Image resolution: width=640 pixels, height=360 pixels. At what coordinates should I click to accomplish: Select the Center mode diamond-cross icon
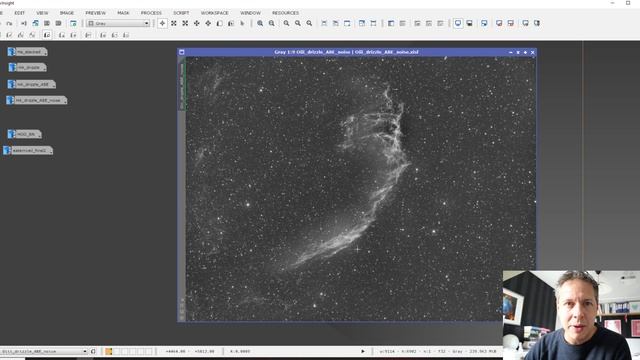[208, 24]
